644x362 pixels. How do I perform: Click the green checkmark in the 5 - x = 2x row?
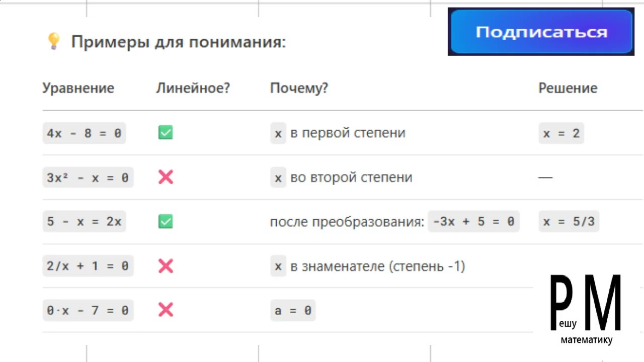click(166, 221)
